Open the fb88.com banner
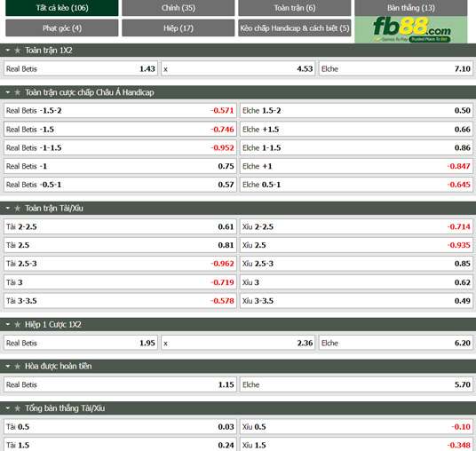The image size is (476, 451). [411, 30]
